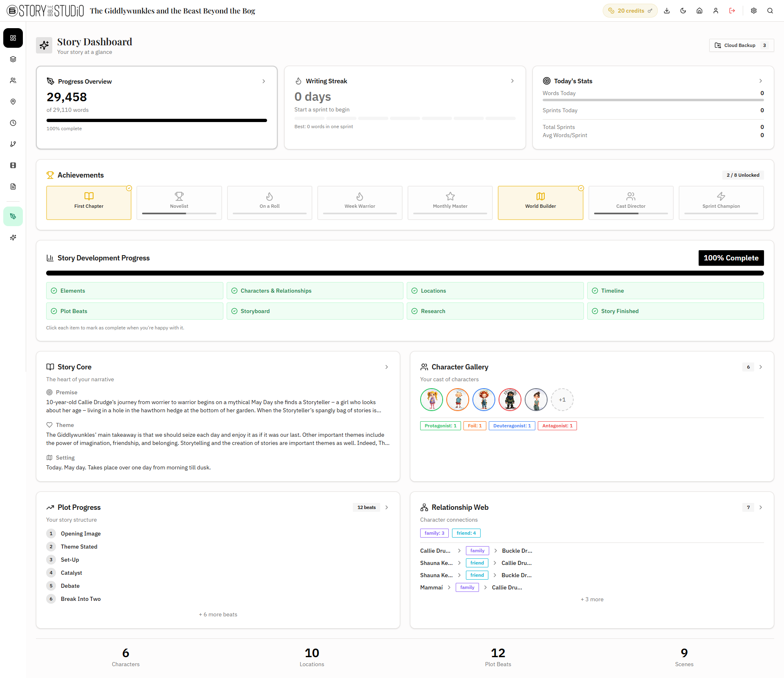Open the storyboard film sidebar icon
784x678 pixels.
[x=13, y=165]
